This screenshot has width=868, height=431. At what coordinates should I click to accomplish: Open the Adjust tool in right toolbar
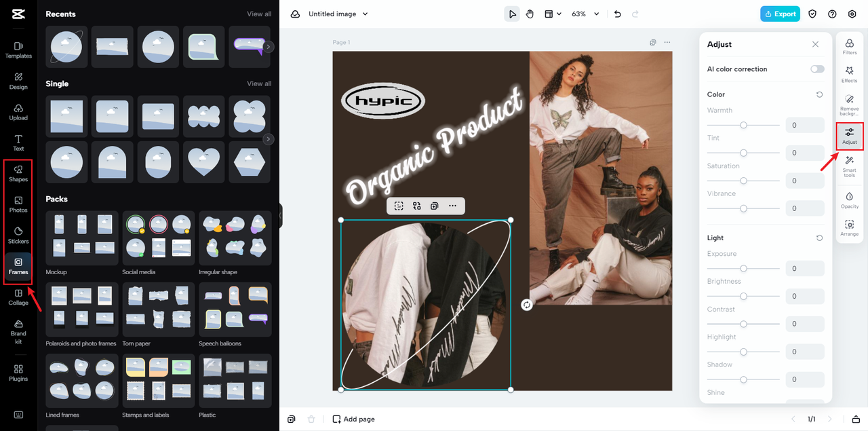[849, 136]
